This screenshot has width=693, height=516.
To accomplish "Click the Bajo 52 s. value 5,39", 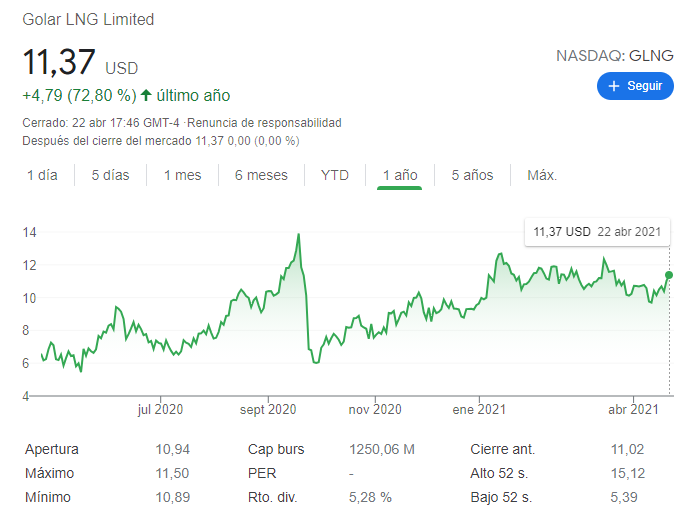I will tap(624, 497).
